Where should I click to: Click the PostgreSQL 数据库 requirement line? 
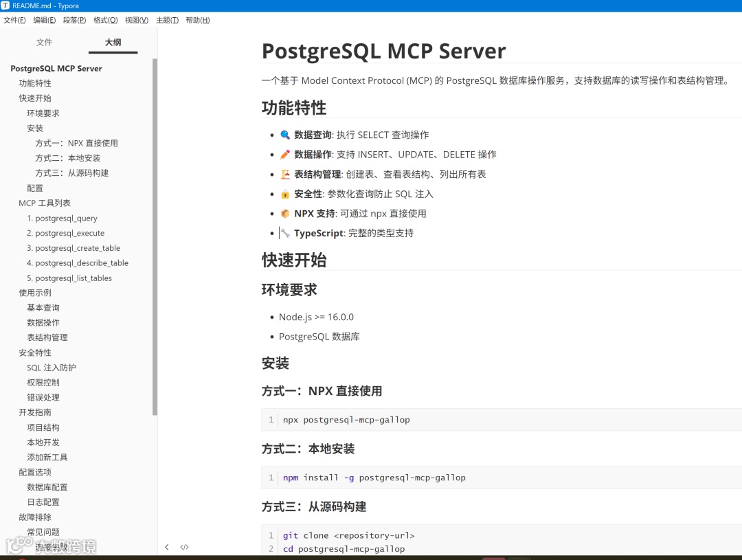[x=319, y=337]
